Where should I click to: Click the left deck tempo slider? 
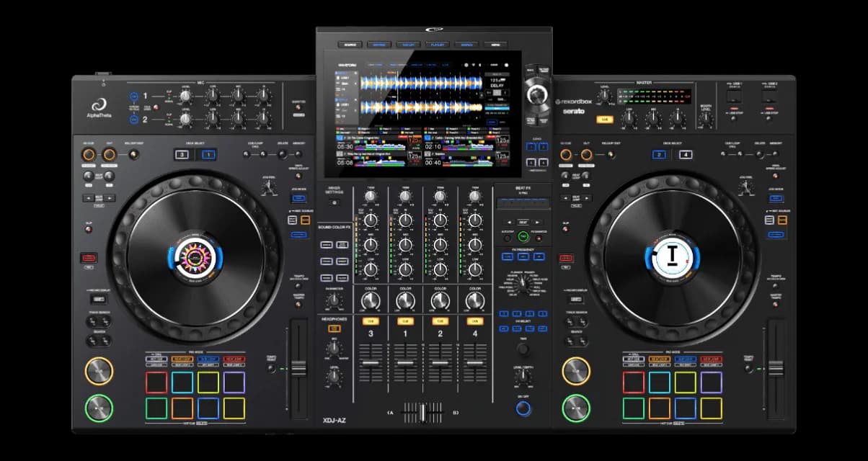(298, 369)
